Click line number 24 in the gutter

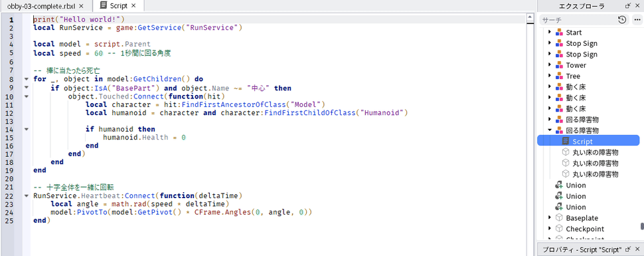(x=10, y=212)
